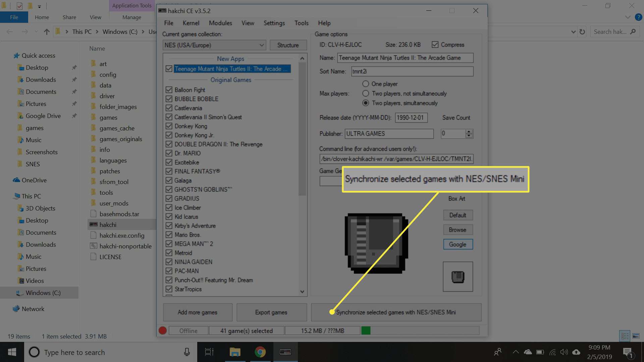The width and height of the screenshot is (644, 362).
Task: Open Task View on the taskbar
Action: click(x=209, y=352)
